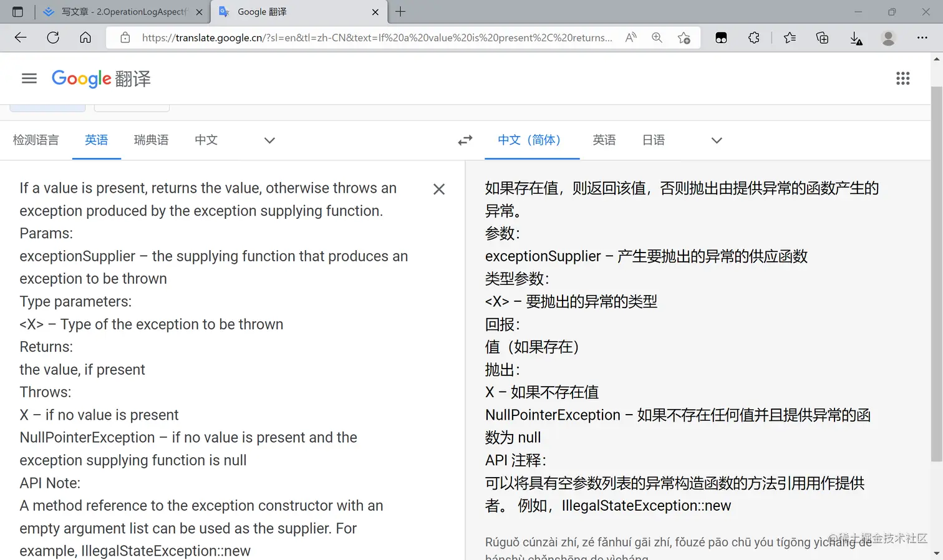Select 英语 as source language
Viewport: 943px width, 560px height.
pos(97,140)
